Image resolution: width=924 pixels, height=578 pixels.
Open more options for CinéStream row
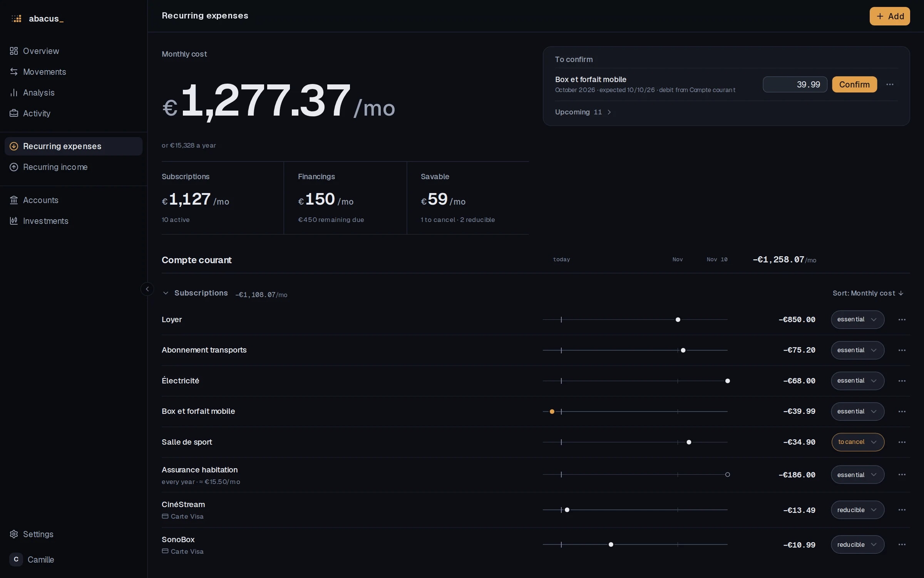902,510
